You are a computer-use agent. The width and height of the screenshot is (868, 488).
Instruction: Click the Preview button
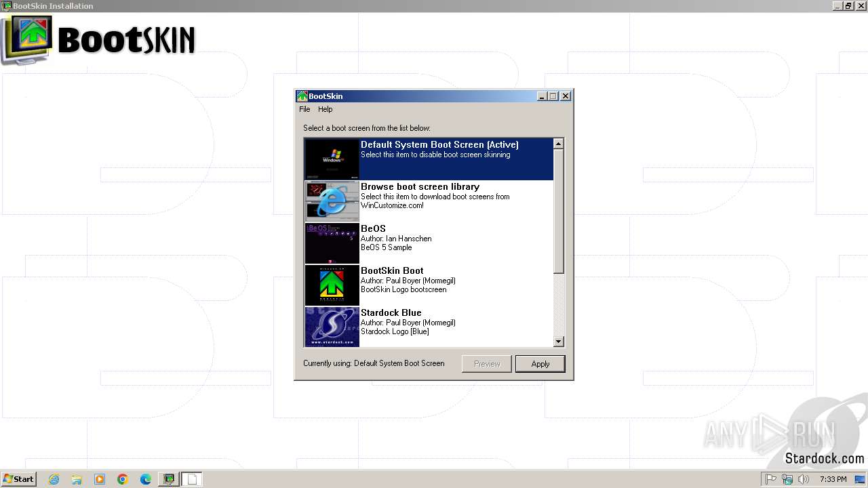(x=486, y=364)
